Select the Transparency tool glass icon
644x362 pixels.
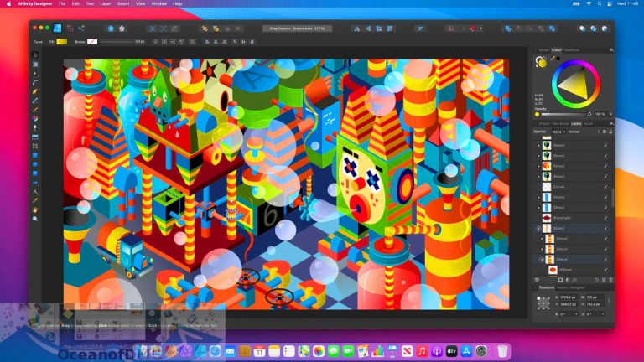(x=35, y=127)
